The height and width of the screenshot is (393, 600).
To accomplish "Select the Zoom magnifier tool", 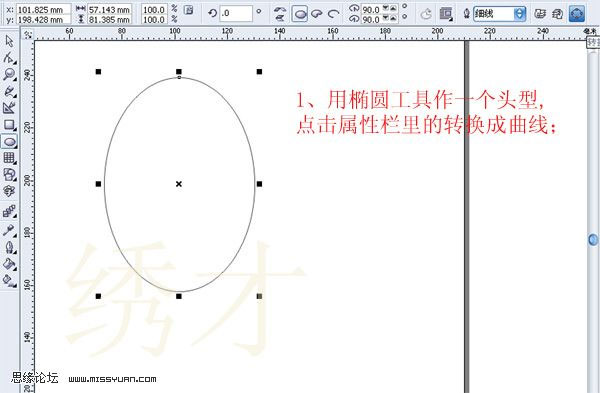I will point(9,75).
